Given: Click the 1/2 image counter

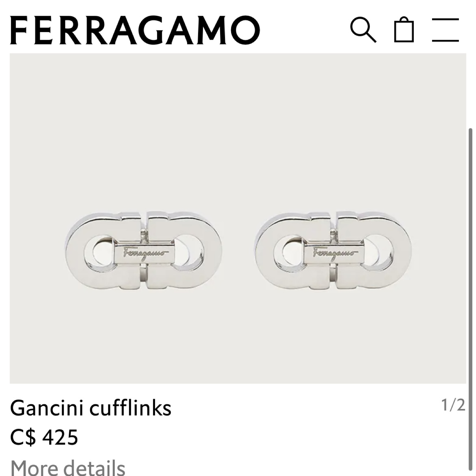Looking at the screenshot, I should click(x=453, y=405).
